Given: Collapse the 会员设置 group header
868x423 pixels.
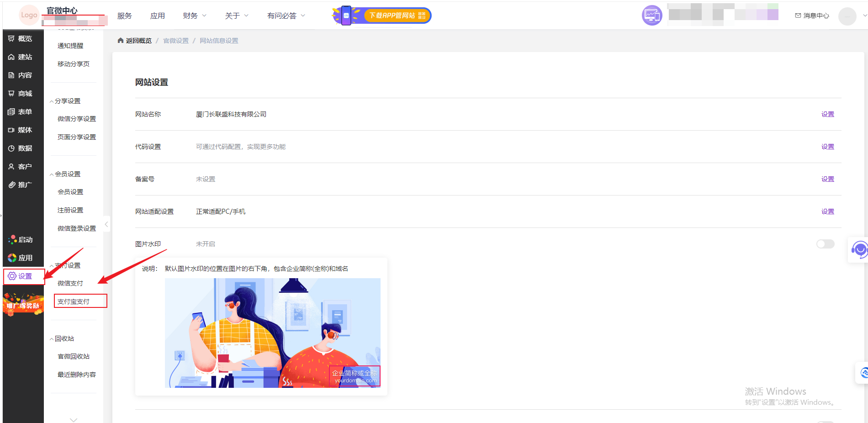Looking at the screenshot, I should point(65,174).
